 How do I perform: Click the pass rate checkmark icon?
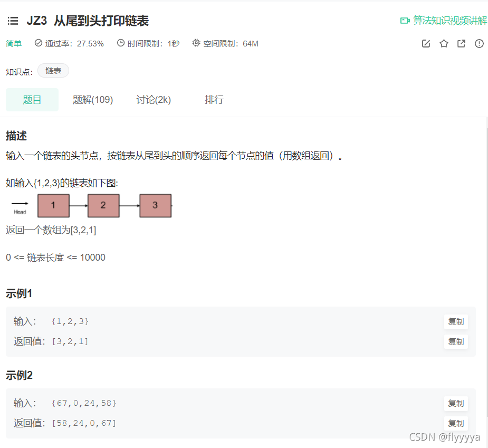[x=39, y=43]
